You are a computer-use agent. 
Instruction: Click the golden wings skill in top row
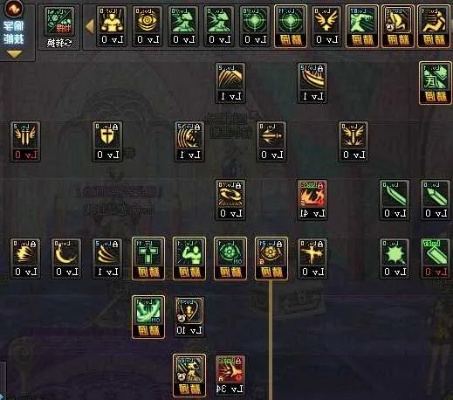pos(326,26)
